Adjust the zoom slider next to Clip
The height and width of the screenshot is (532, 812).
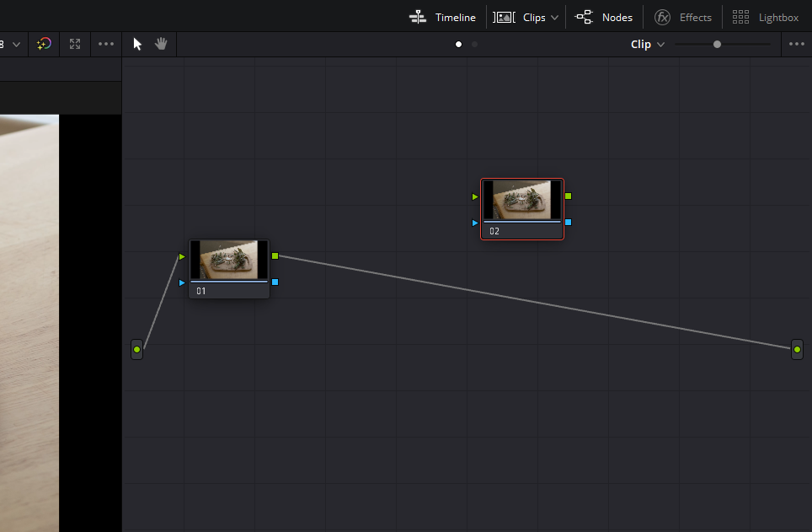point(716,44)
